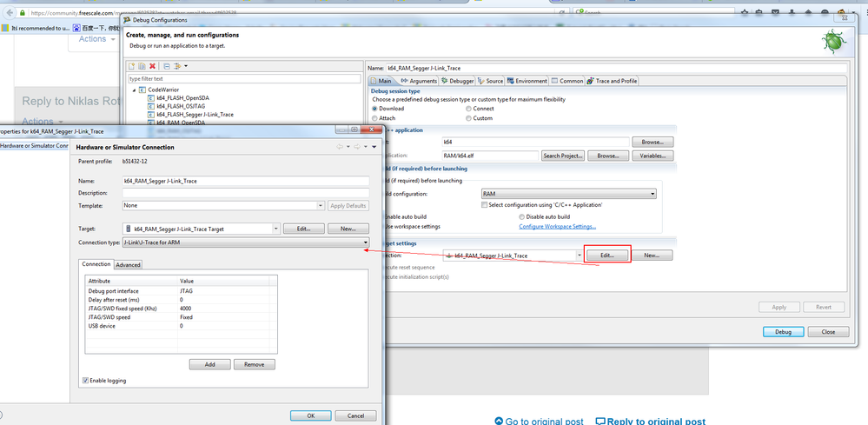Screen dimensions: 868x425
Task: Open Configure Workspace Settings link
Action: tap(558, 226)
